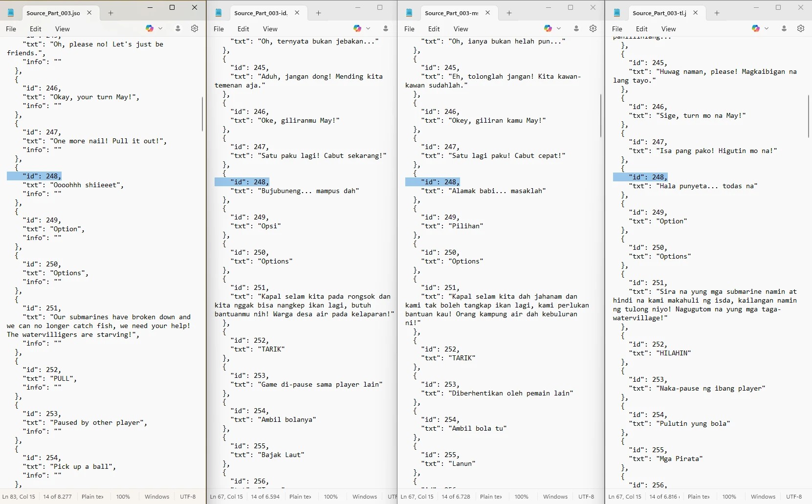This screenshot has width=812, height=504.
Task: Open Copilot in the Source_Part_003-id window
Action: click(x=357, y=29)
